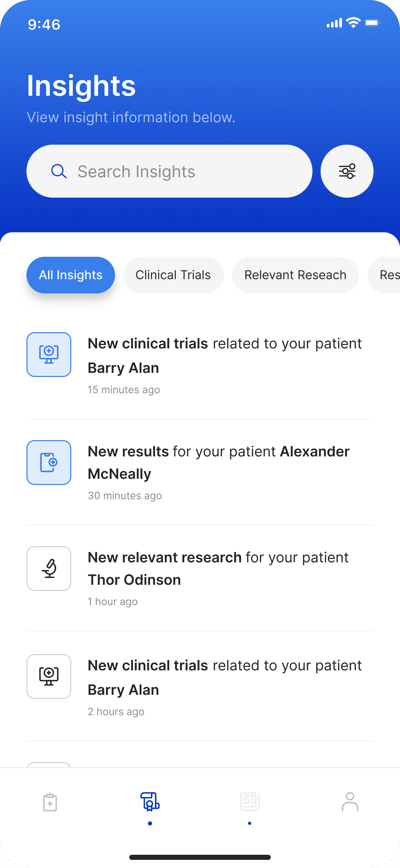This screenshot has height=868, width=400.
Task: Open the profile tab icon
Action: point(350,802)
